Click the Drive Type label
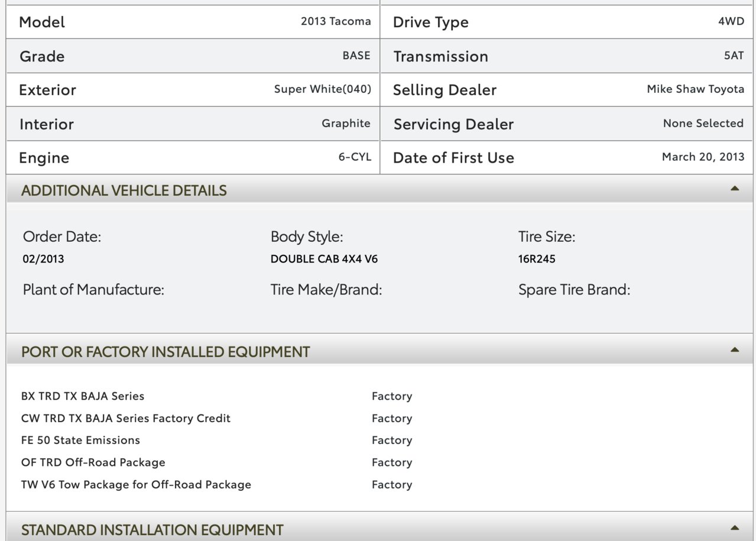 [431, 22]
